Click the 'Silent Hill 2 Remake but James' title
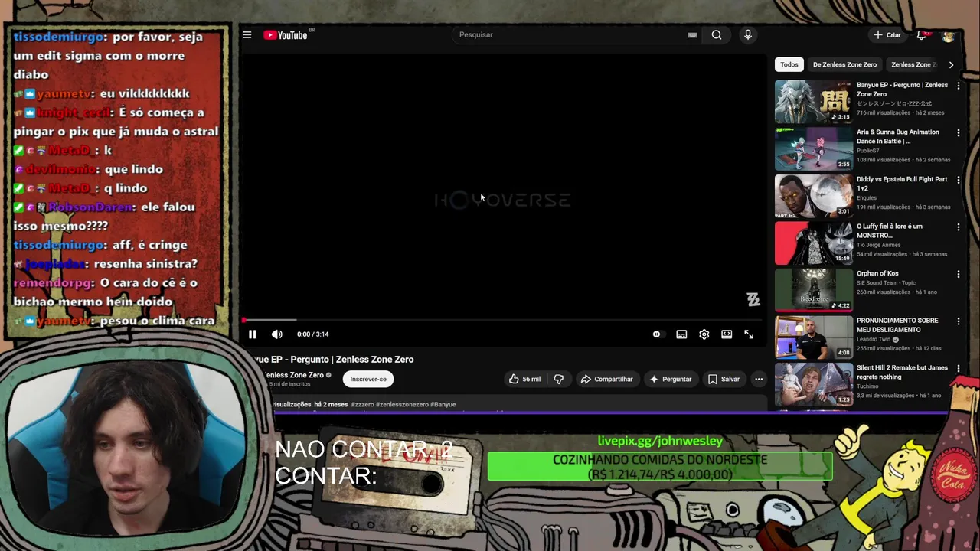980x551 pixels. [x=902, y=372]
